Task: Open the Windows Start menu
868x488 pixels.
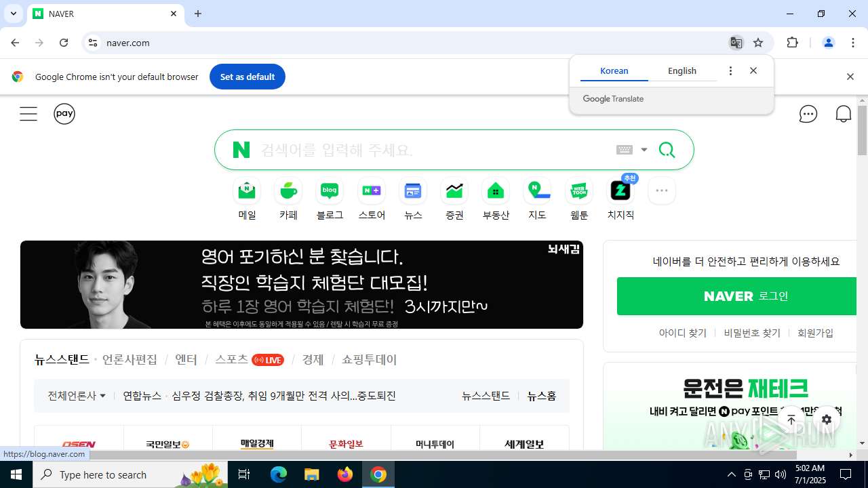Action: click(x=16, y=474)
